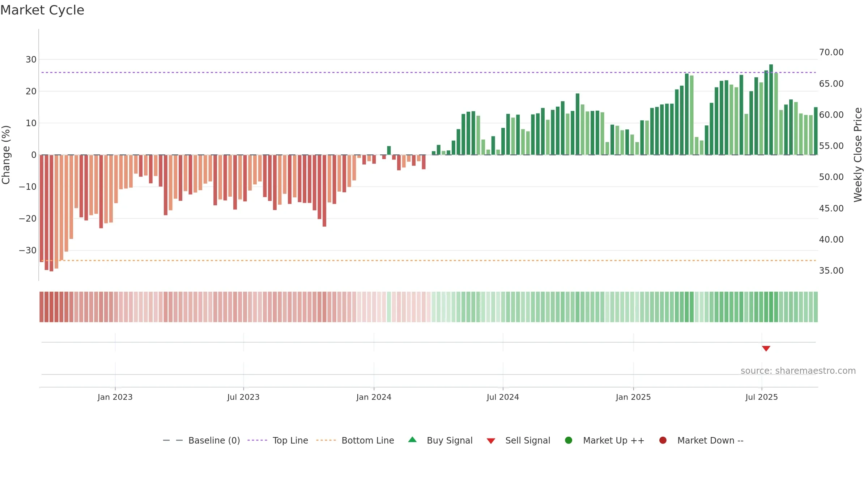Toggle the Market Up ++ legend entry

click(604, 440)
